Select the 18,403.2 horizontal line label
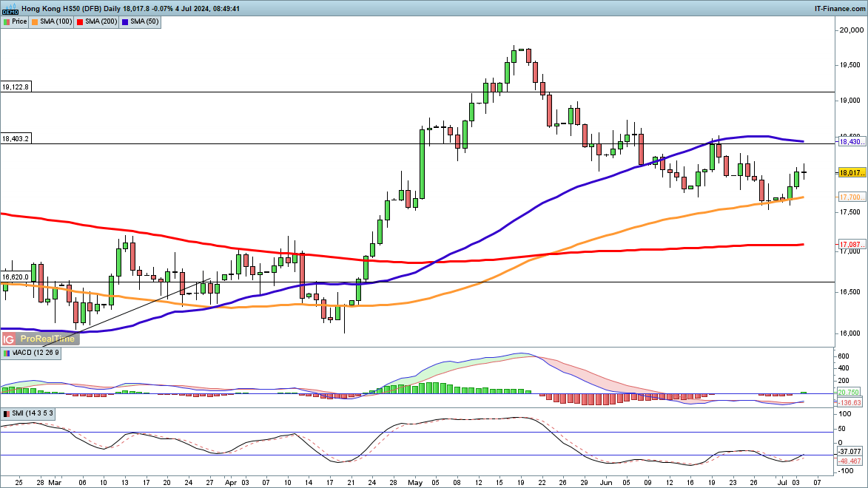Image resolution: width=868 pixels, height=488 pixels. coord(16,139)
